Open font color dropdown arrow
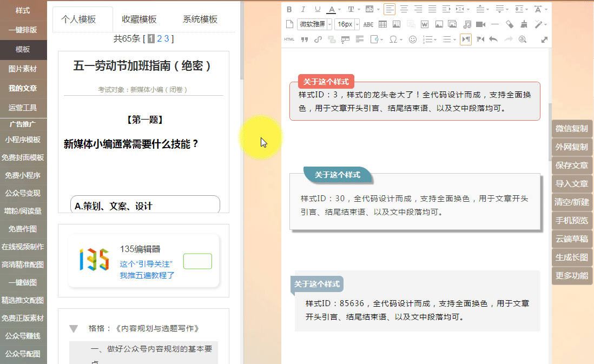The image size is (594, 364). pyautogui.click(x=339, y=10)
